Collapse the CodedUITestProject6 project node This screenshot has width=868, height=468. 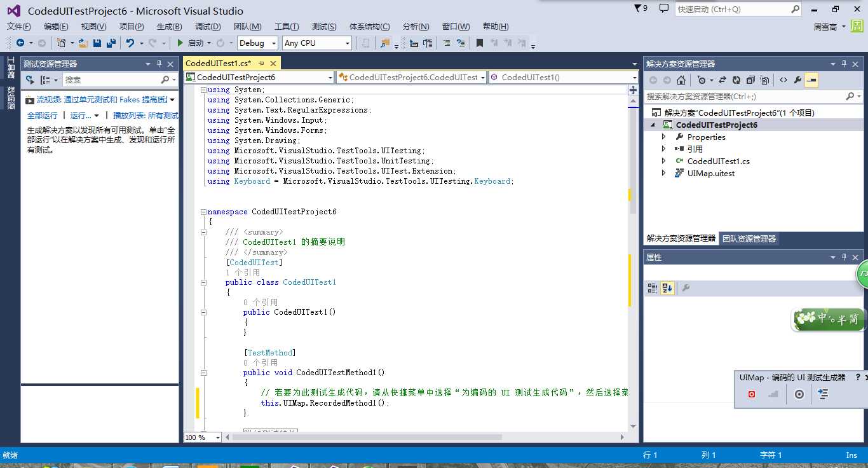[x=654, y=125]
